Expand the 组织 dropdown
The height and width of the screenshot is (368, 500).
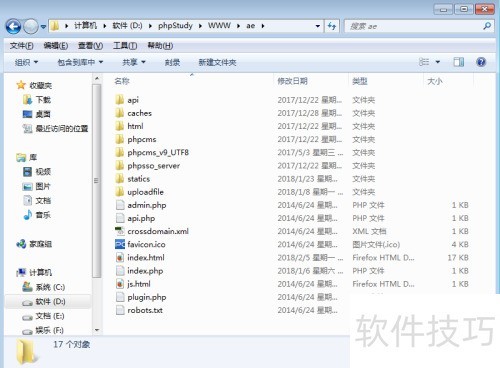(x=26, y=62)
